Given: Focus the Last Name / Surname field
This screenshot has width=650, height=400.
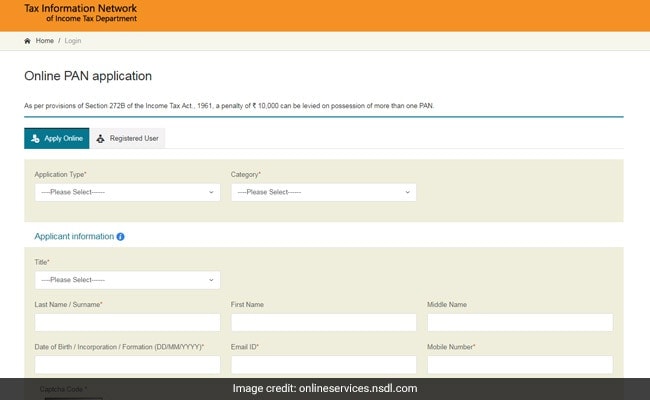Looking at the screenshot, I should click(x=127, y=322).
